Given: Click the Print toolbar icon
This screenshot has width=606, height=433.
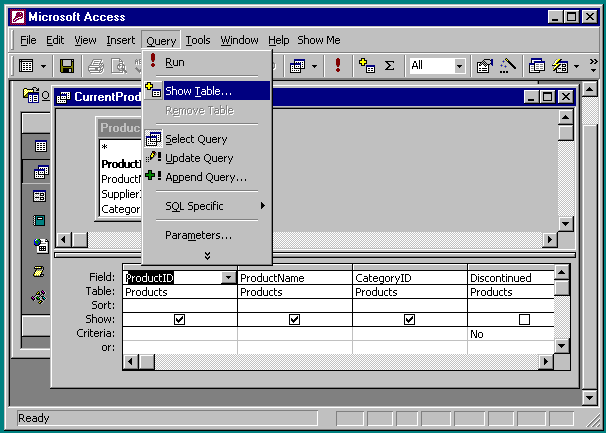Looking at the screenshot, I should click(x=95, y=66).
